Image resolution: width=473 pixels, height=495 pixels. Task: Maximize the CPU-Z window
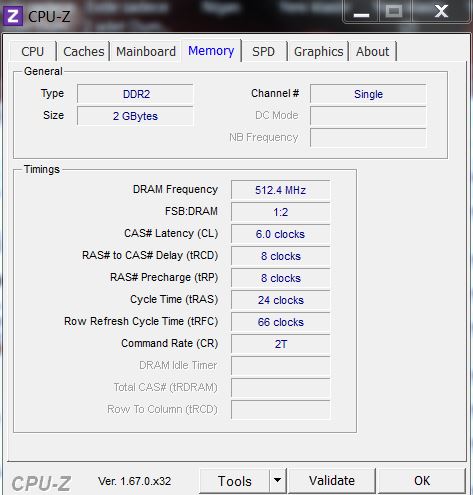tap(394, 13)
